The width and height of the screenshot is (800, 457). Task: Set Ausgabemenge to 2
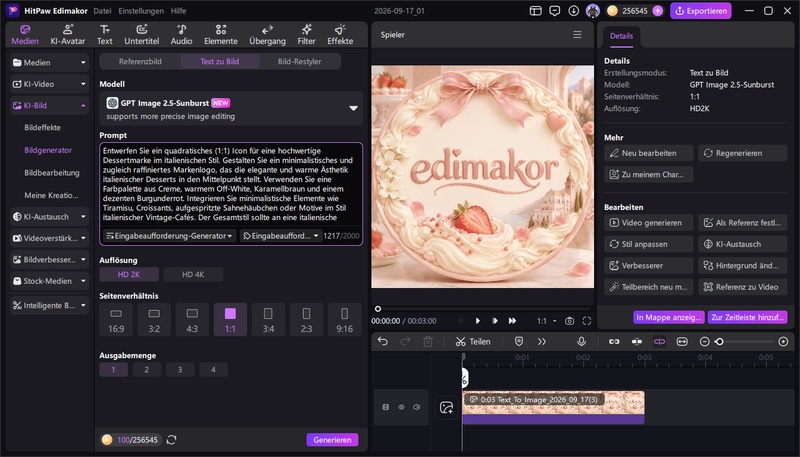point(146,370)
